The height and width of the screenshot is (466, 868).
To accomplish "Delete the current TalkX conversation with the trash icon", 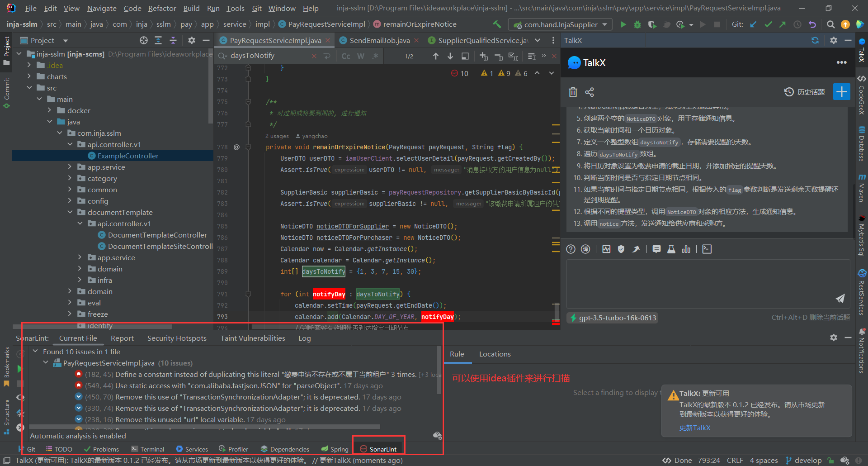I will [573, 92].
